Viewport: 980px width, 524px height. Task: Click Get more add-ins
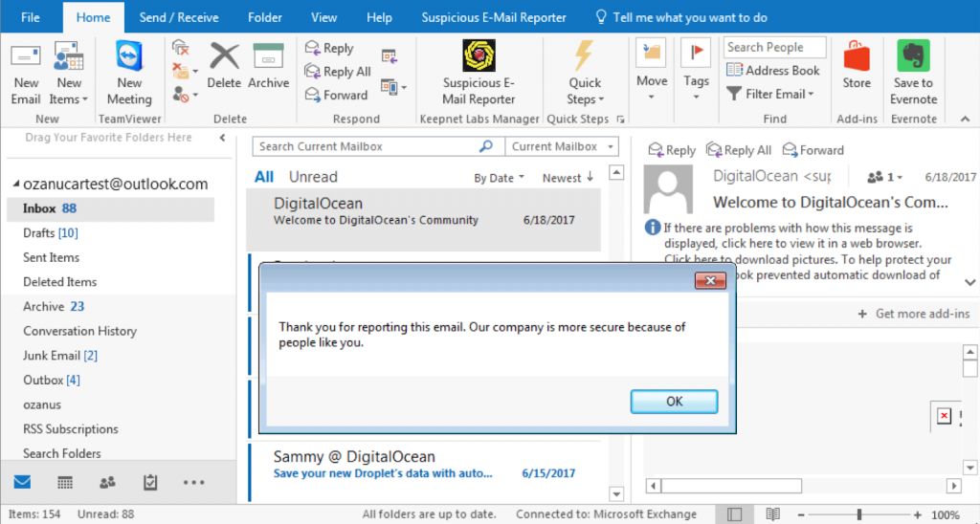click(x=914, y=314)
